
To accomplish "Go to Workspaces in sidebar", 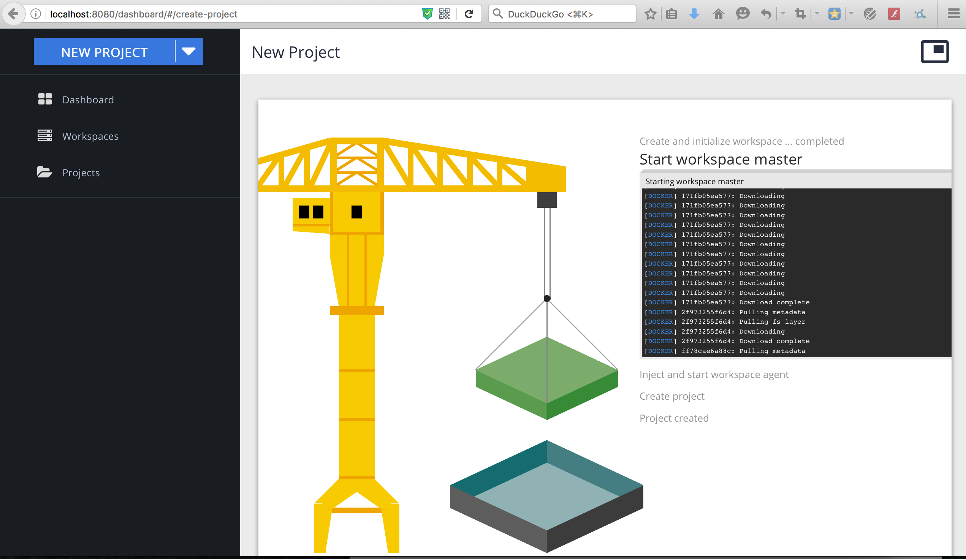I will pyautogui.click(x=90, y=136).
